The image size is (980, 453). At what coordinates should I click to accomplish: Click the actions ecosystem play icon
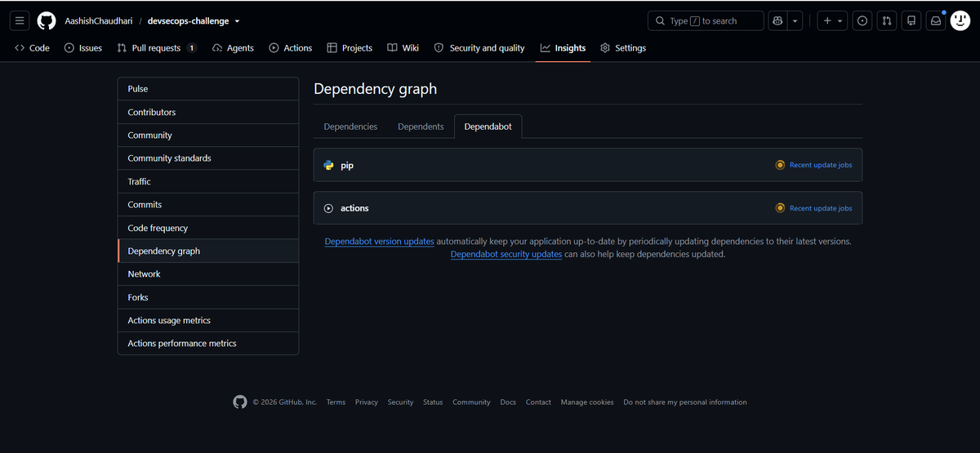coord(329,208)
